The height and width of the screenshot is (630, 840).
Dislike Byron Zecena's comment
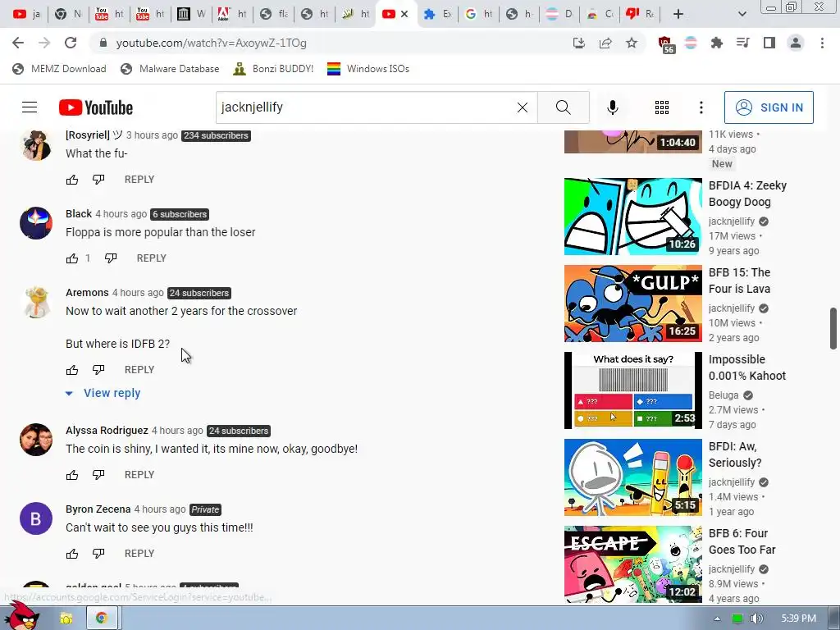tap(98, 554)
